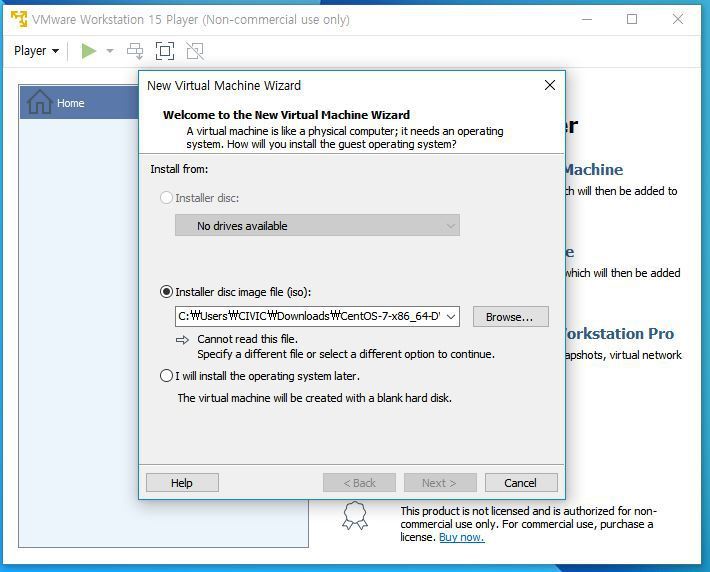Click the Help button in wizard

click(x=182, y=483)
